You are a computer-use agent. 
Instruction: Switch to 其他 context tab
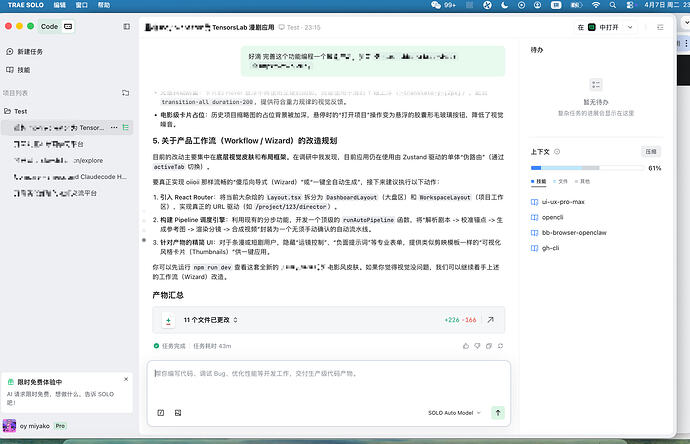click(582, 181)
